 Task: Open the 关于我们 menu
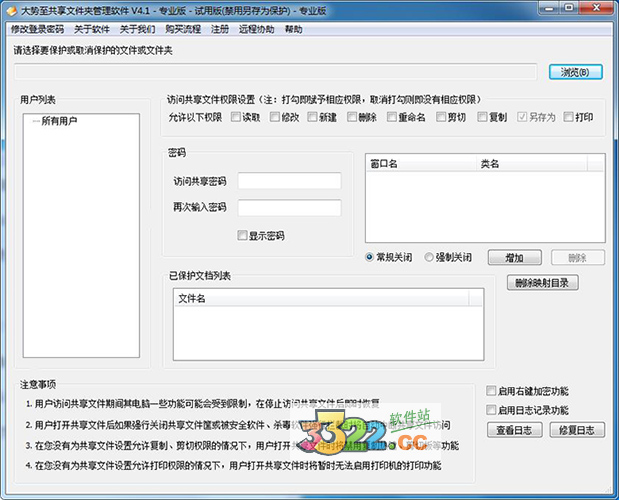137,29
